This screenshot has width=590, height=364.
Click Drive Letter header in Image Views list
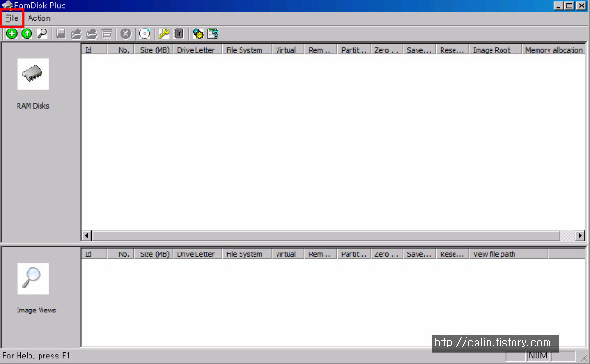click(197, 254)
